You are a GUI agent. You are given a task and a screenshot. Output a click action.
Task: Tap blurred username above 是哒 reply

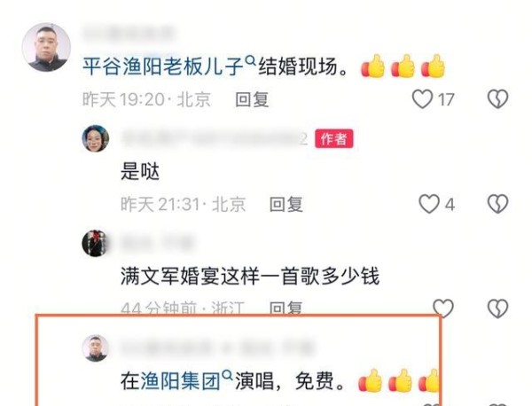[x=215, y=138]
